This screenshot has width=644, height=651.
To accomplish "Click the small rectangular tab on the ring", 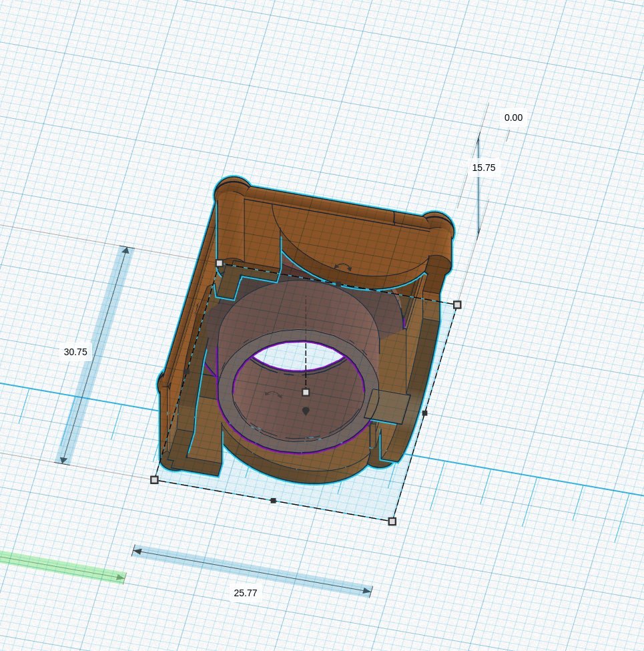I will tap(386, 406).
